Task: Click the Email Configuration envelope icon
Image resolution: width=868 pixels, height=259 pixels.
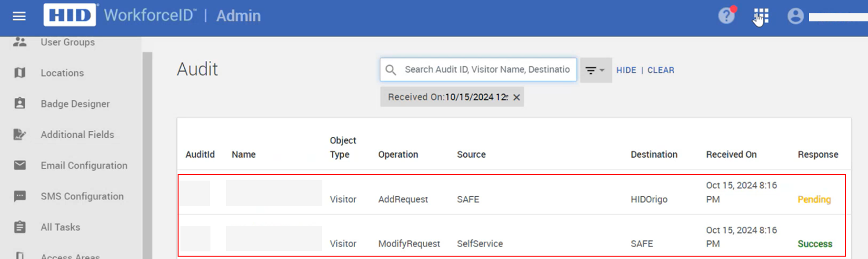Action: [x=20, y=165]
